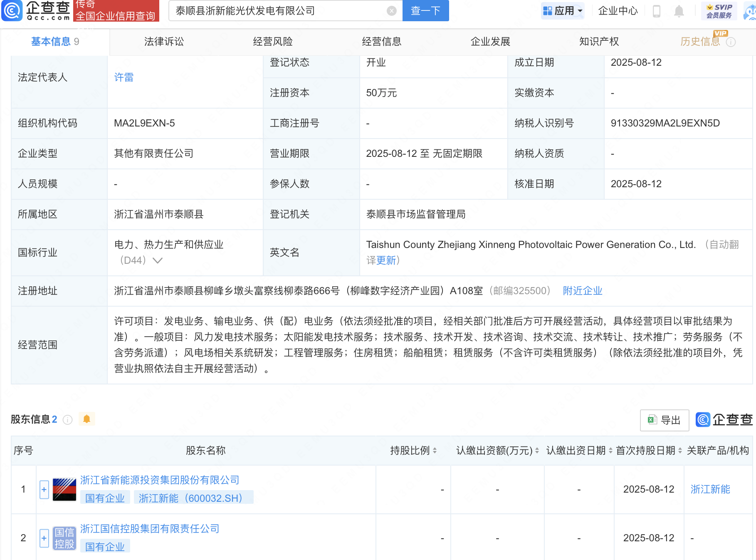Open legal representative 许雷 link
Image resolution: width=756 pixels, height=560 pixels.
click(124, 77)
